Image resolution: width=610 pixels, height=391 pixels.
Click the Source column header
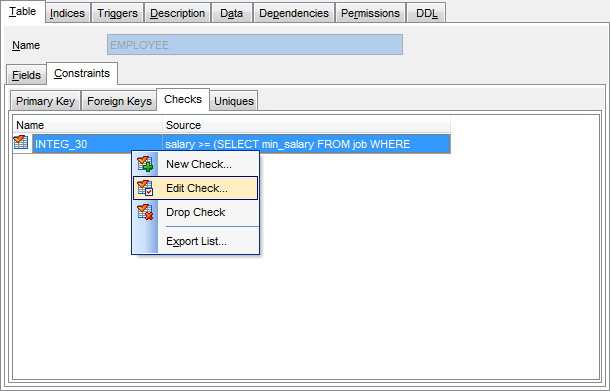(306, 125)
